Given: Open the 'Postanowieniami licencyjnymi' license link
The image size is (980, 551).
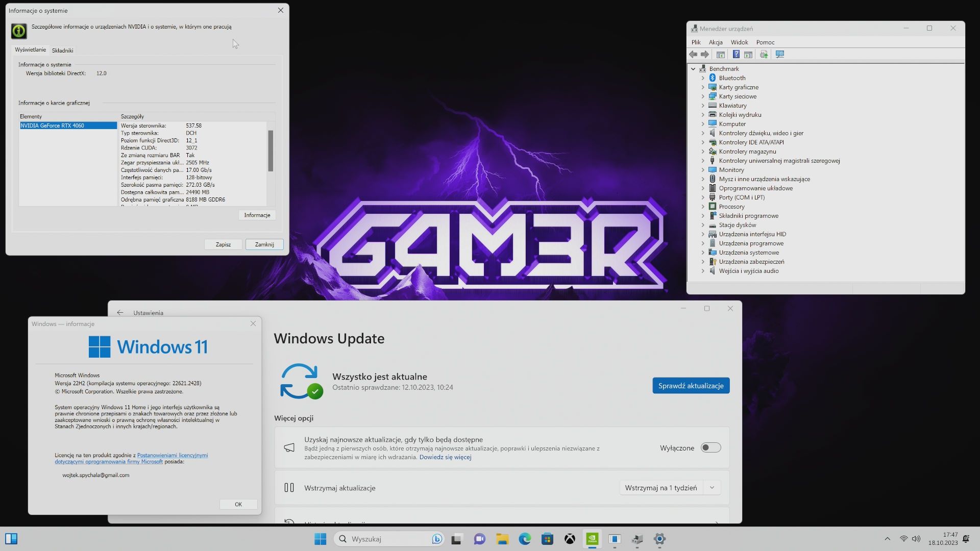Looking at the screenshot, I should pyautogui.click(x=173, y=455).
